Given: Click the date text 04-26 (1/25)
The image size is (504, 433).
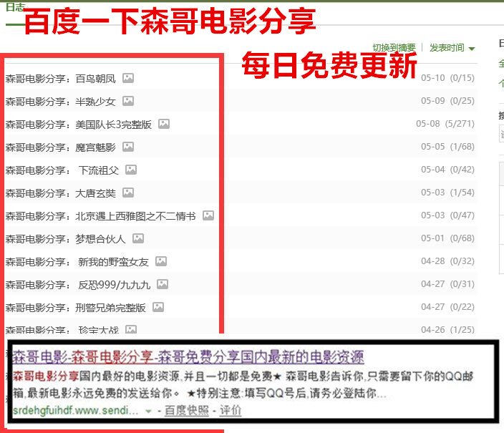Looking at the screenshot, I should [x=447, y=329].
